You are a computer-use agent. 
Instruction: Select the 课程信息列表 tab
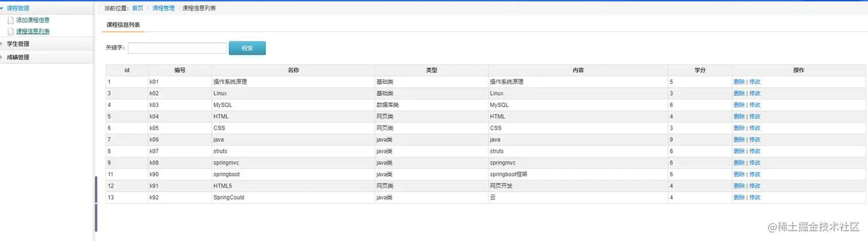click(x=123, y=25)
